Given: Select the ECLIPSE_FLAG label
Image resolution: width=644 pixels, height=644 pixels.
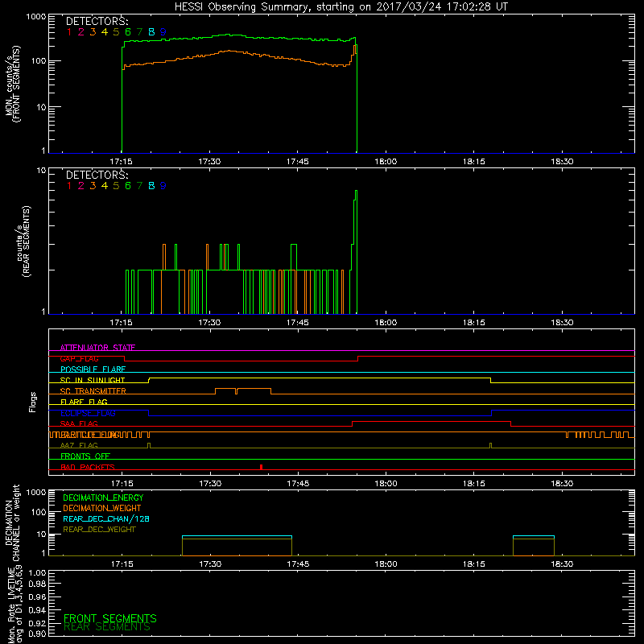Looking at the screenshot, I should point(88,413).
